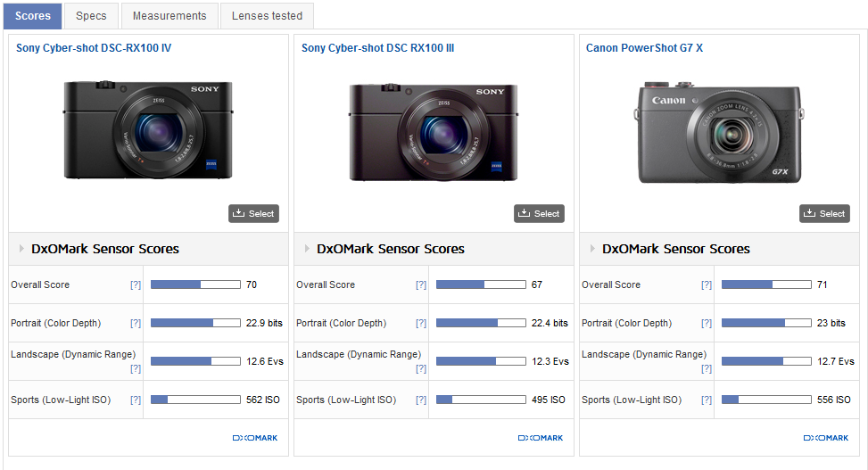Open Sports Low-Light ISO help for RX100 IV

click(136, 400)
